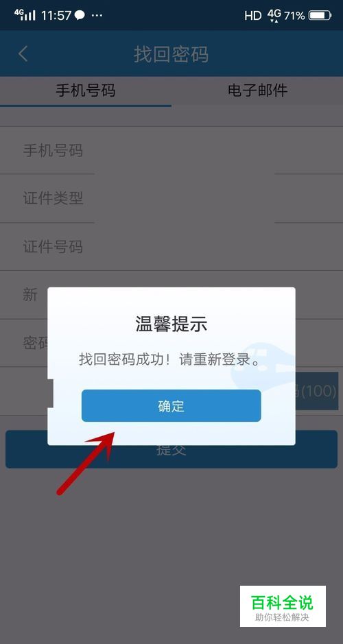Tap the 证件号码 input field
Image resolution: width=343 pixels, height=644 pixels.
[171, 246]
